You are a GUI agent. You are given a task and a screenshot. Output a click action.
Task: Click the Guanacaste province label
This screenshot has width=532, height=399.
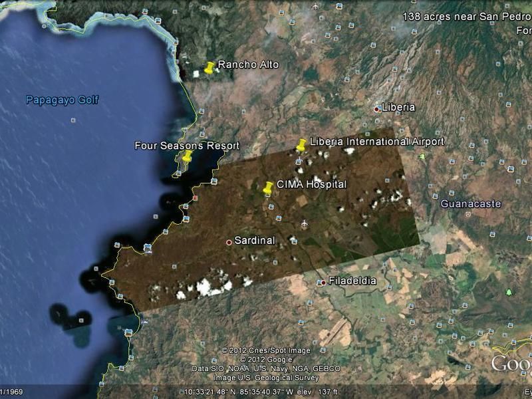[x=470, y=204]
